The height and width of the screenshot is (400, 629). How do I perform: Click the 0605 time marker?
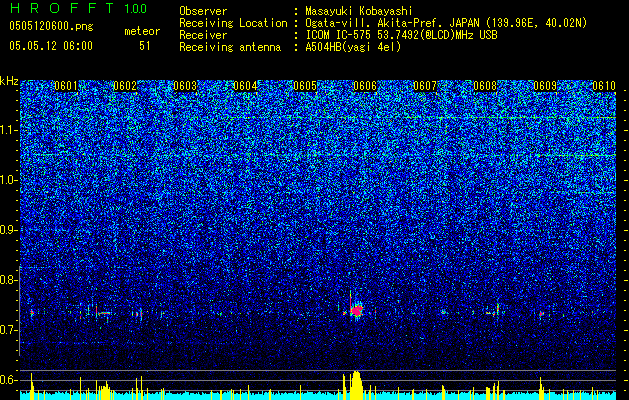click(305, 86)
